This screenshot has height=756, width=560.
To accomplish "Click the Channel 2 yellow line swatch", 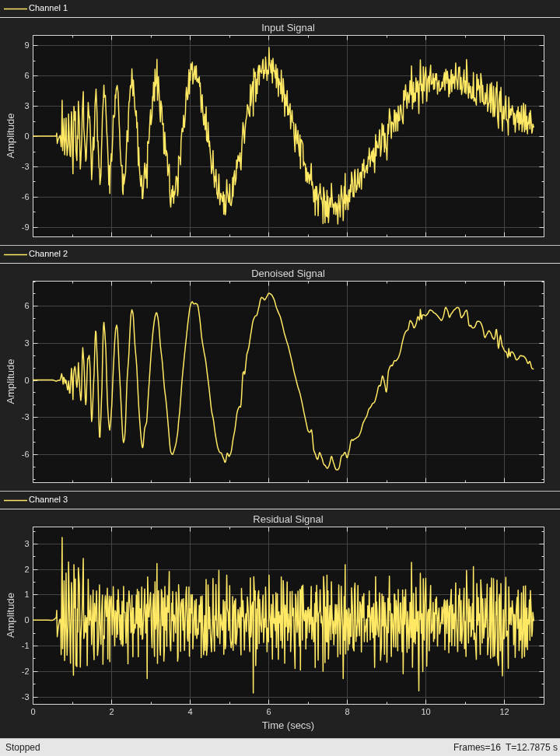I will (x=16, y=254).
